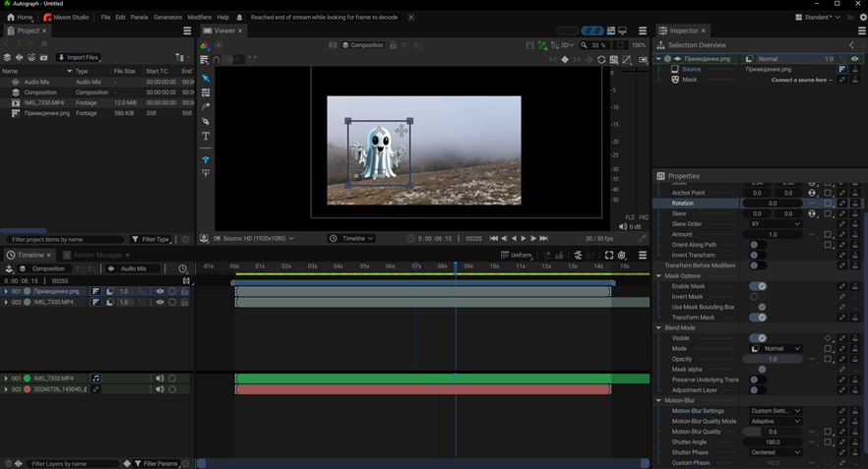Select the Pen tool in Viewer toolbar
The image size is (868, 469).
[x=206, y=121]
